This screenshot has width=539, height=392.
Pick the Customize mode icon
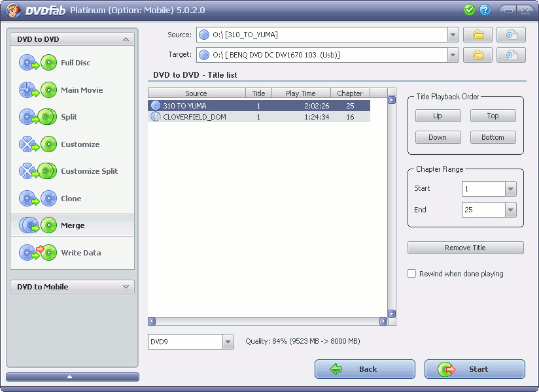[38, 144]
